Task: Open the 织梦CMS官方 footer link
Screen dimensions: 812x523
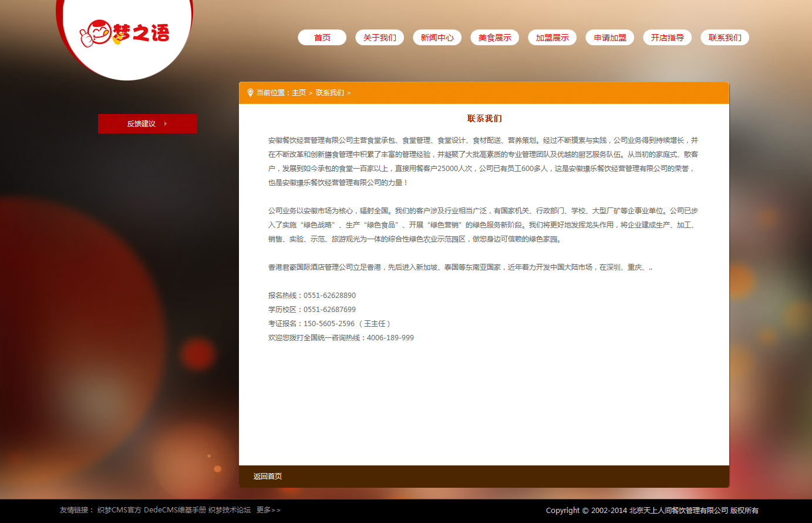Action: tap(119, 510)
